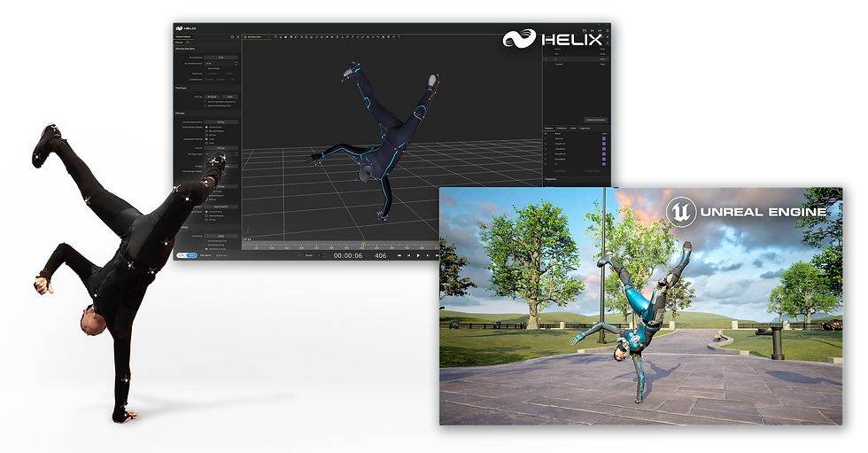The width and height of the screenshot is (868, 453).
Task: Adjust the Max Gap Length spinner
Action: coord(236,154)
